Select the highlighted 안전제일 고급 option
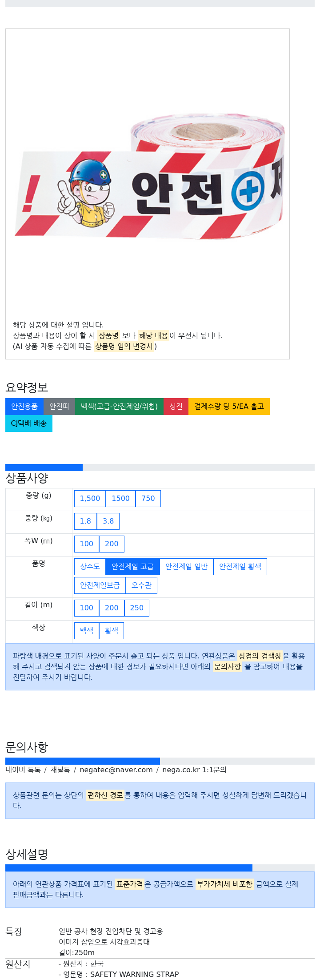Viewport: 320px width, 980px height. point(132,567)
